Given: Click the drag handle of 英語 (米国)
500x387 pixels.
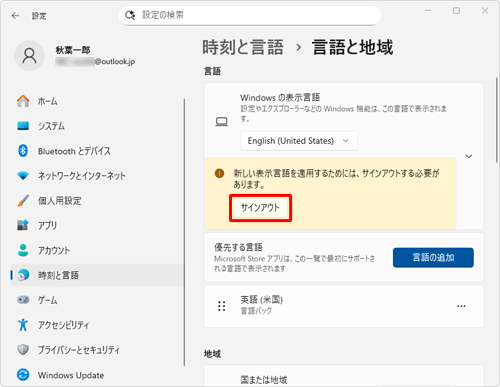Looking at the screenshot, I should [x=222, y=306].
